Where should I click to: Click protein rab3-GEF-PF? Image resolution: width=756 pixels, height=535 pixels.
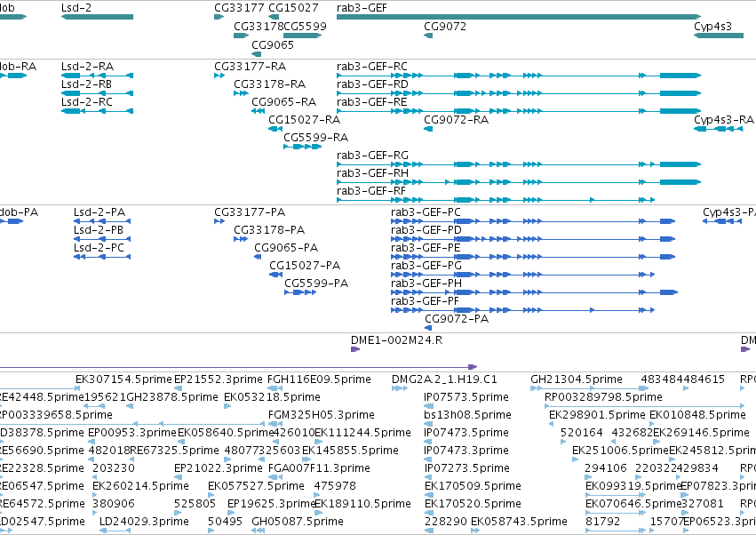tap(425, 301)
